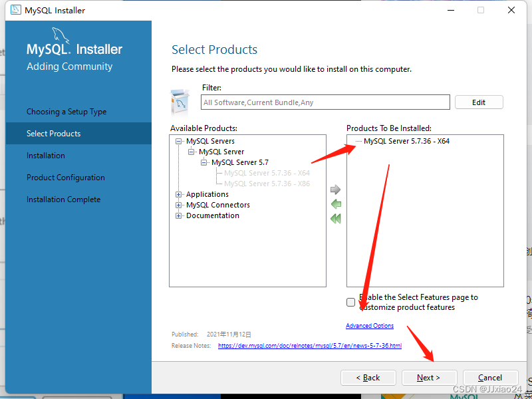The image size is (532, 399).
Task: Enable the Select Features page checkbox
Action: point(351,302)
